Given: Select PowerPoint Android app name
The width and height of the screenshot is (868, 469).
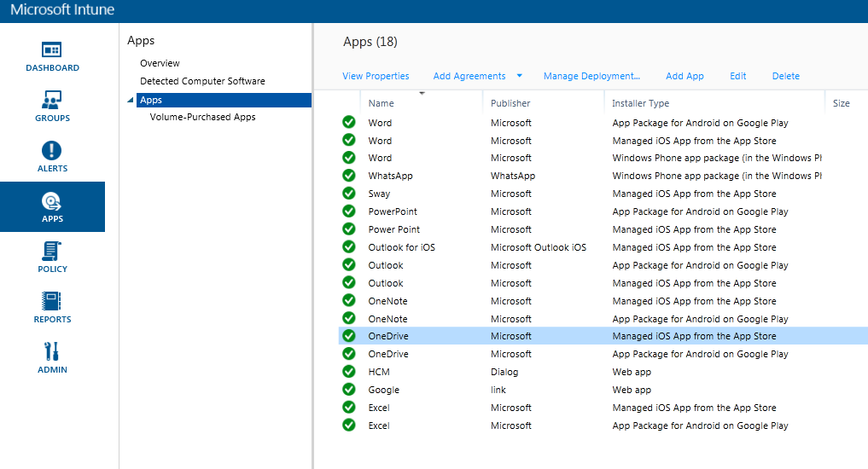Looking at the screenshot, I should [x=393, y=211].
